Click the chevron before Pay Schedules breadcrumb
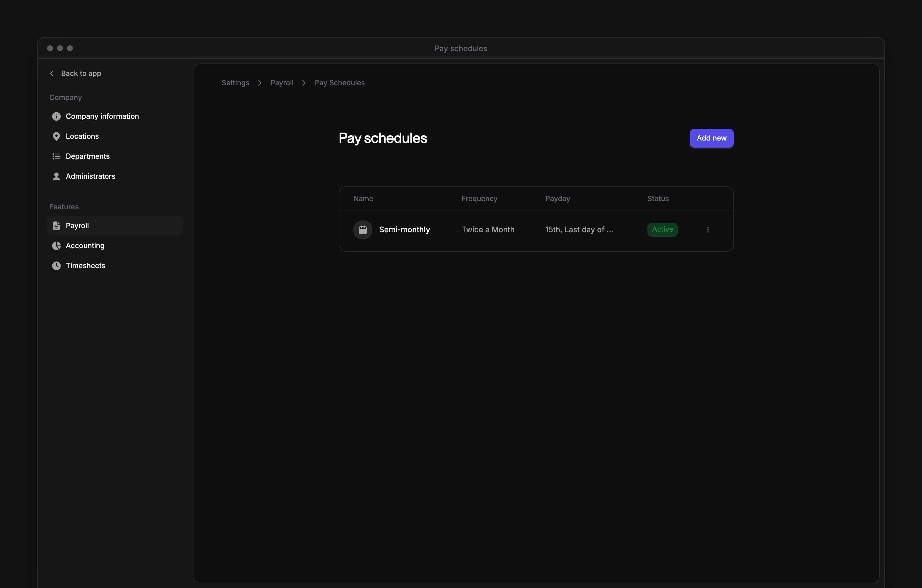The image size is (922, 588). 304,83
